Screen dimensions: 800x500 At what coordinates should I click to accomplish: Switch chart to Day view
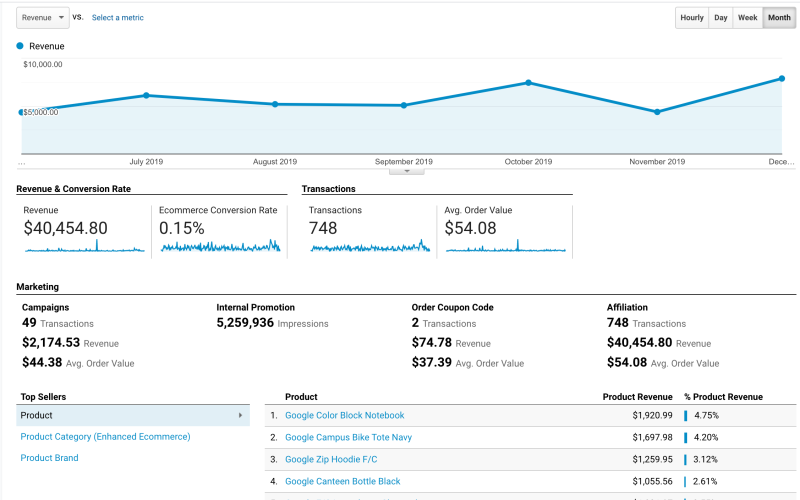(720, 18)
